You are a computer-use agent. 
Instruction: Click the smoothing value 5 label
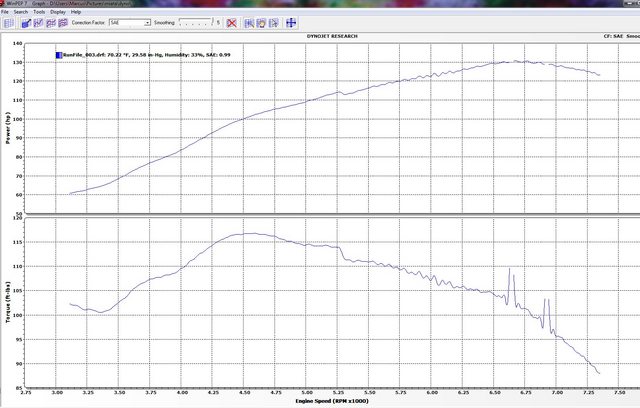pos(218,23)
